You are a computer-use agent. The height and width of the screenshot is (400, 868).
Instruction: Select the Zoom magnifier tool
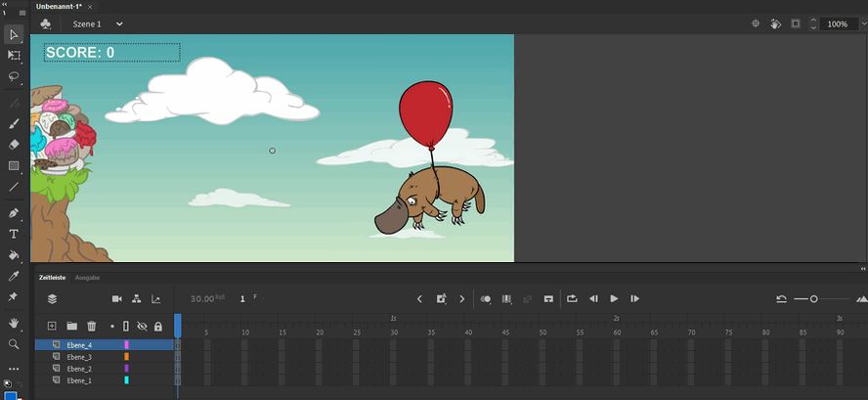pyautogui.click(x=14, y=344)
